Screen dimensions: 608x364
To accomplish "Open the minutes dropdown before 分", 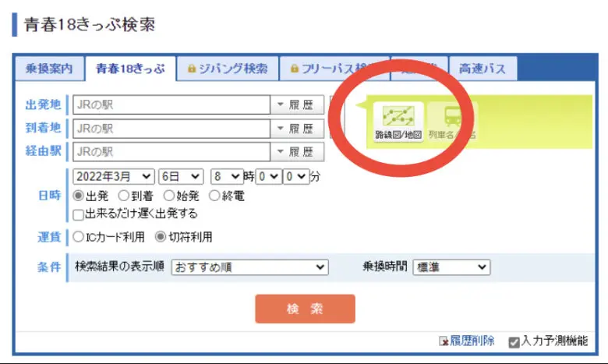I will [x=296, y=177].
